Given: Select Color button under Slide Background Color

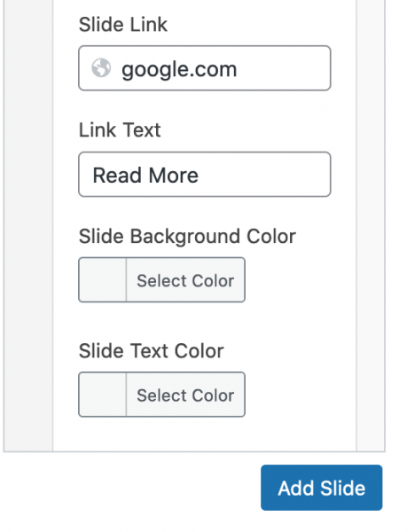Looking at the screenshot, I should 185,280.
